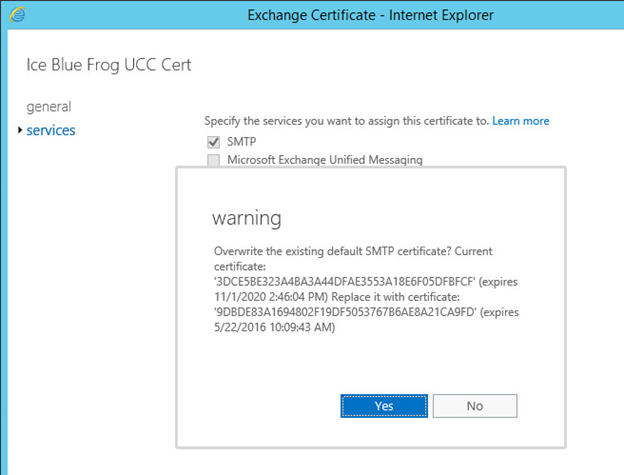Open the general tab
624x475 pixels.
[49, 107]
